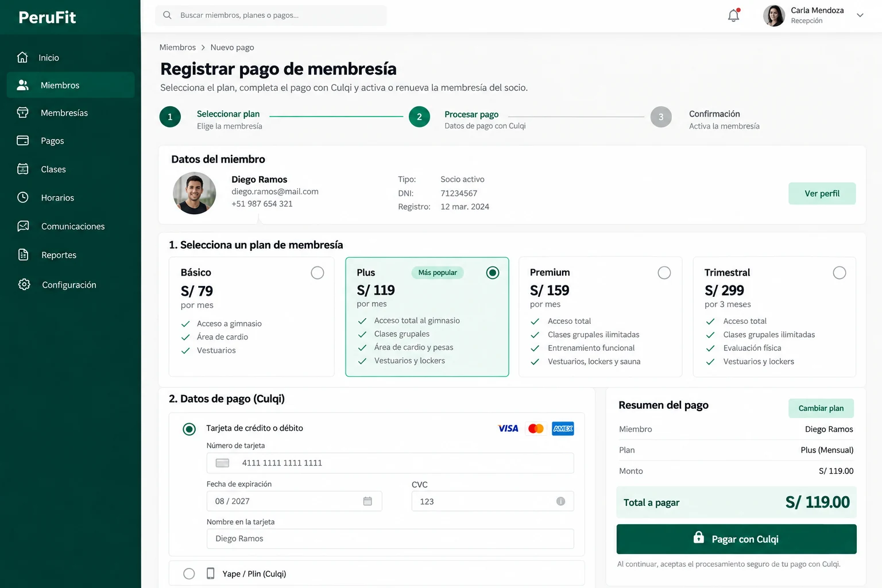Click the card number input field

click(x=390, y=463)
